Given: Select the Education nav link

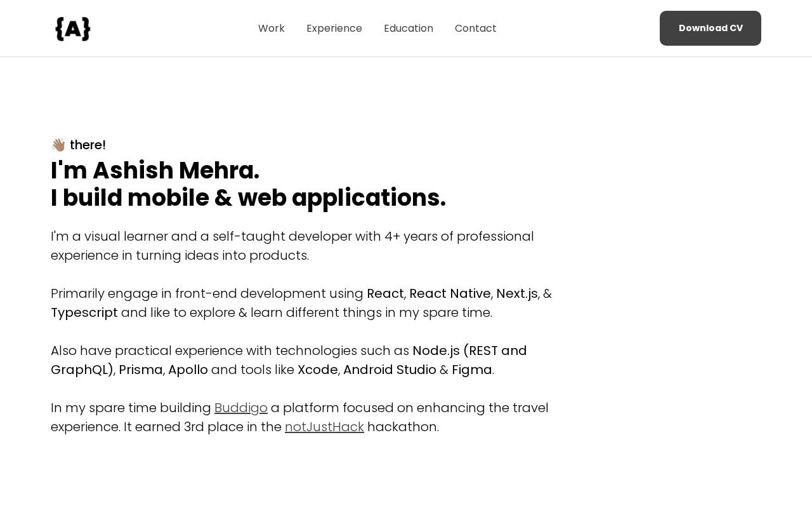Looking at the screenshot, I should click(x=409, y=28).
